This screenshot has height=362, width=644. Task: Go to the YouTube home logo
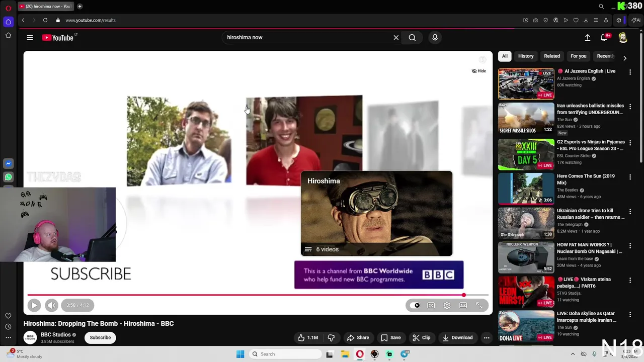58,38
